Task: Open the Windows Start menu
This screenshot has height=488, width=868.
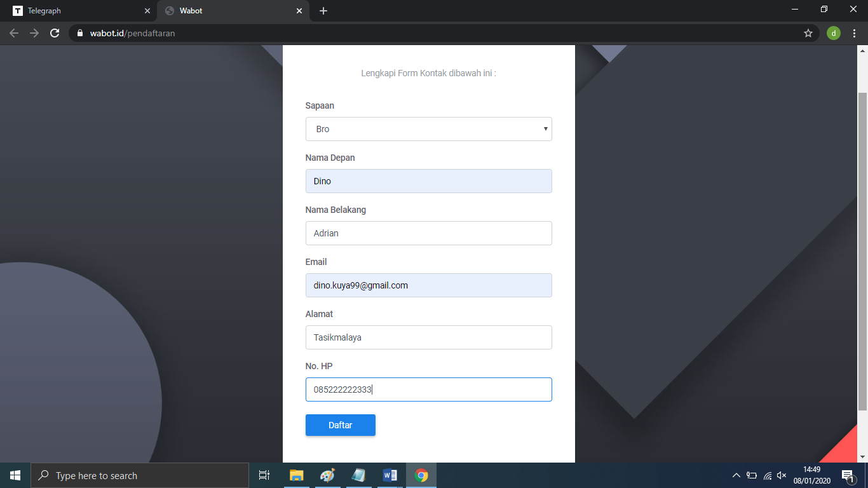Action: [15, 475]
